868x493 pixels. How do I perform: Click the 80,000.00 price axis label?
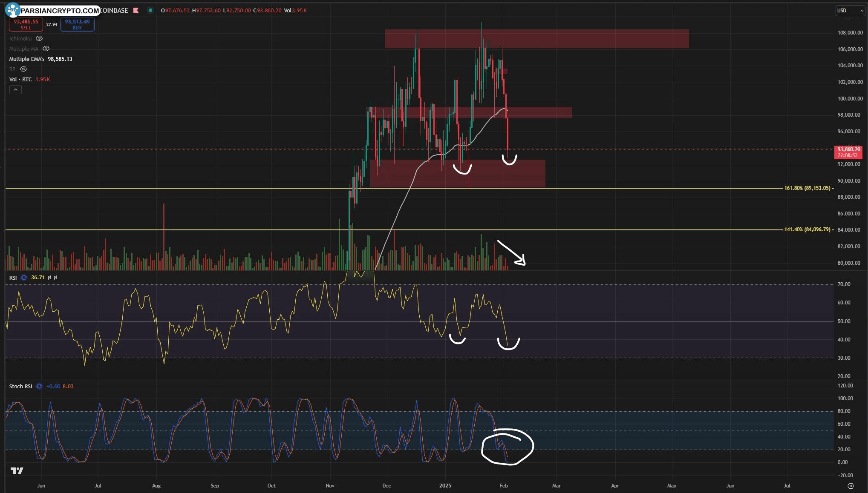click(x=849, y=263)
